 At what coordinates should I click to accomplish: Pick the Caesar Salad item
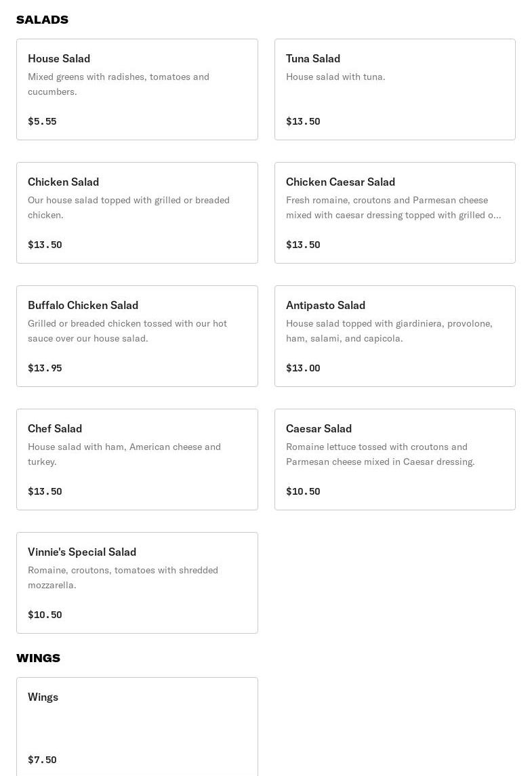(x=394, y=460)
